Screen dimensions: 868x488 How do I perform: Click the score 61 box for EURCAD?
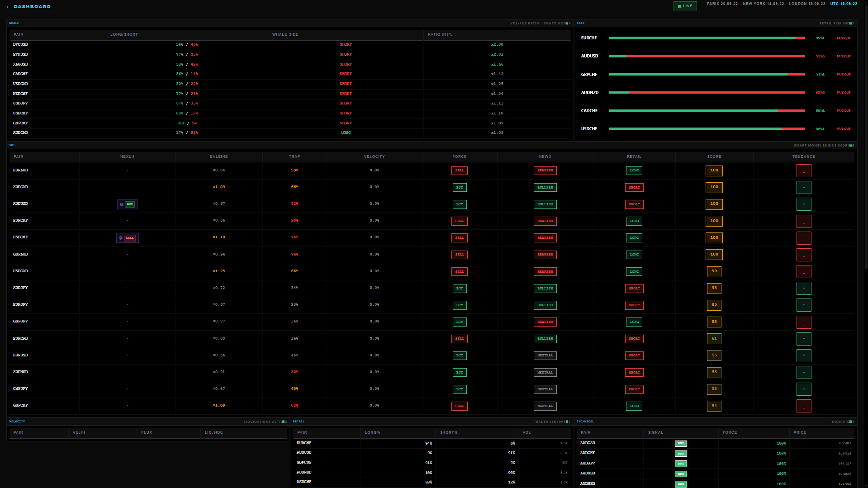714,339
